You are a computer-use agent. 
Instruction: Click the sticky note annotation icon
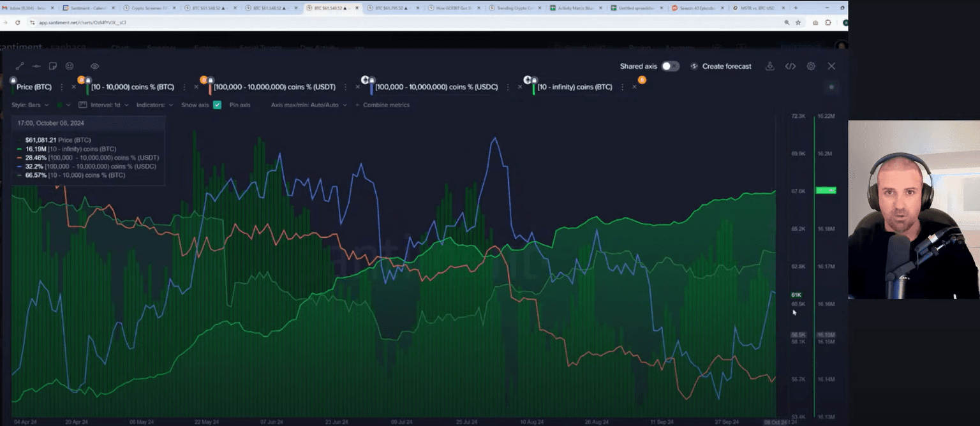click(x=53, y=66)
